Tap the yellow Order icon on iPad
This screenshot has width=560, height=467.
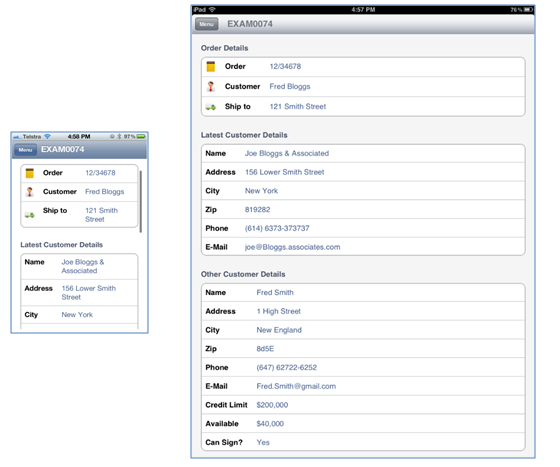pos(211,66)
